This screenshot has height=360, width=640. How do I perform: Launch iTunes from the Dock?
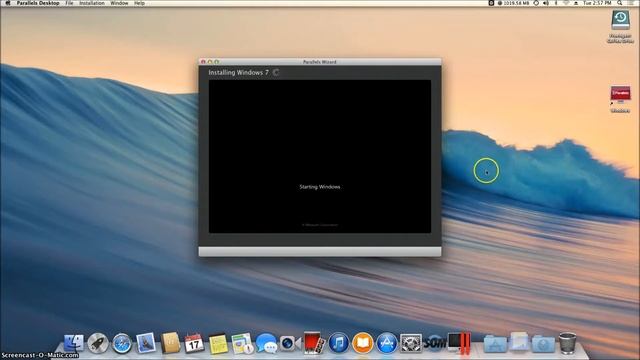tap(338, 343)
